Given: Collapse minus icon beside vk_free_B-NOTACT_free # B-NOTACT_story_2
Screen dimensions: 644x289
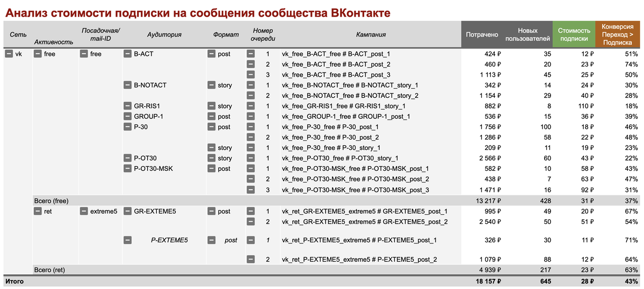Looking at the screenshot, I should coord(250,95).
